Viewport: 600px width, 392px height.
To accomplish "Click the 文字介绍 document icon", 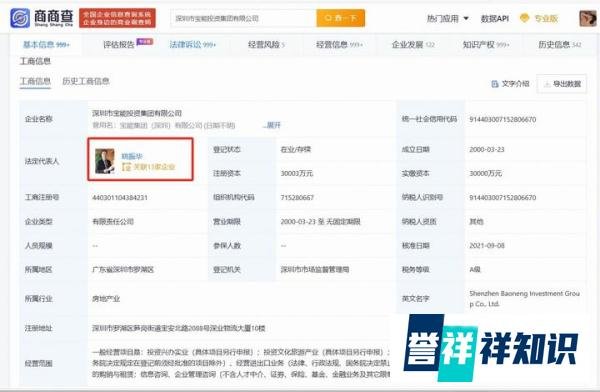I will click(494, 84).
